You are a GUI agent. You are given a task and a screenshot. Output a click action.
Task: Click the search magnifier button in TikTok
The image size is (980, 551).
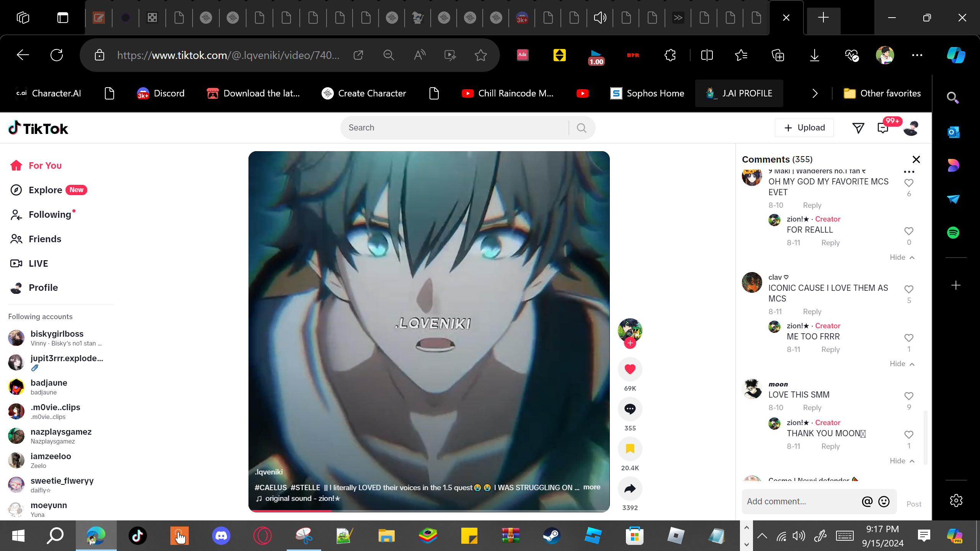coord(581,128)
